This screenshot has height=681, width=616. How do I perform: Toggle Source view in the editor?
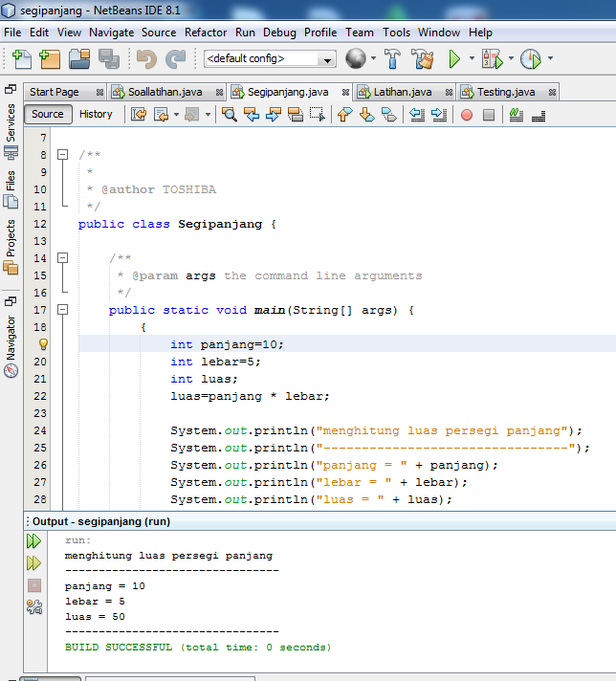47,114
